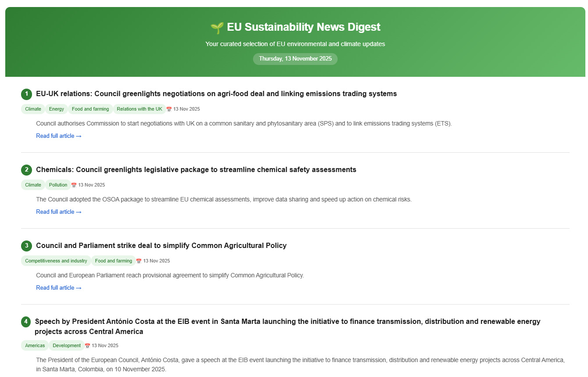Click the calendar icon on article 1

coord(169,109)
